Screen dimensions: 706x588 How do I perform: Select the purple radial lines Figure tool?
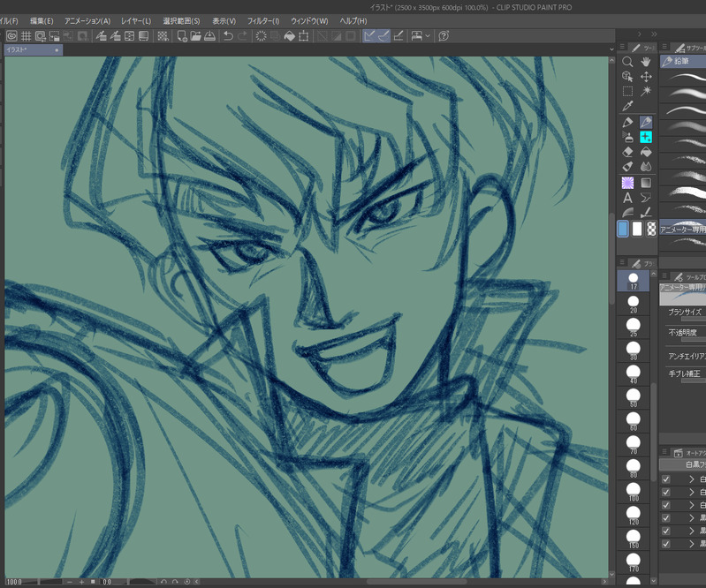pyautogui.click(x=627, y=183)
